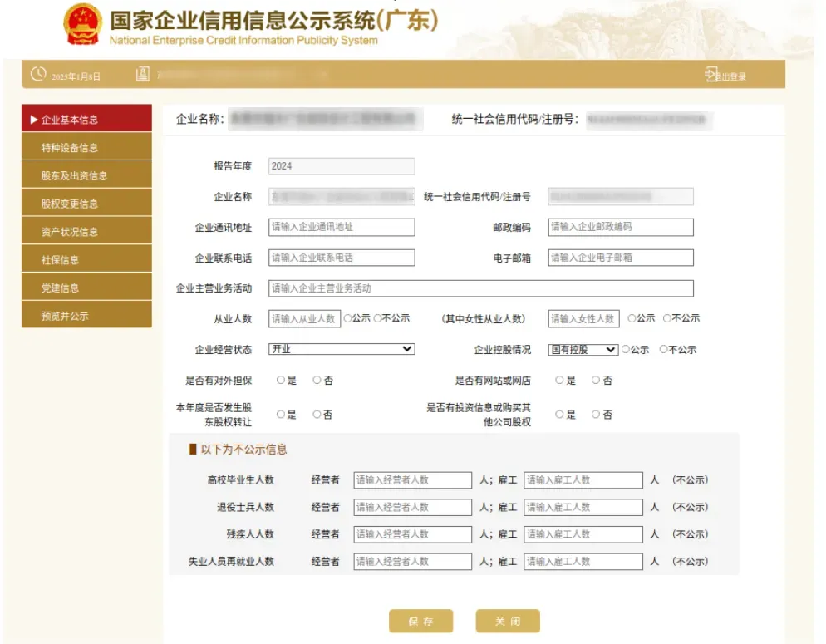Open the 企业经营状态 dropdown

point(342,350)
